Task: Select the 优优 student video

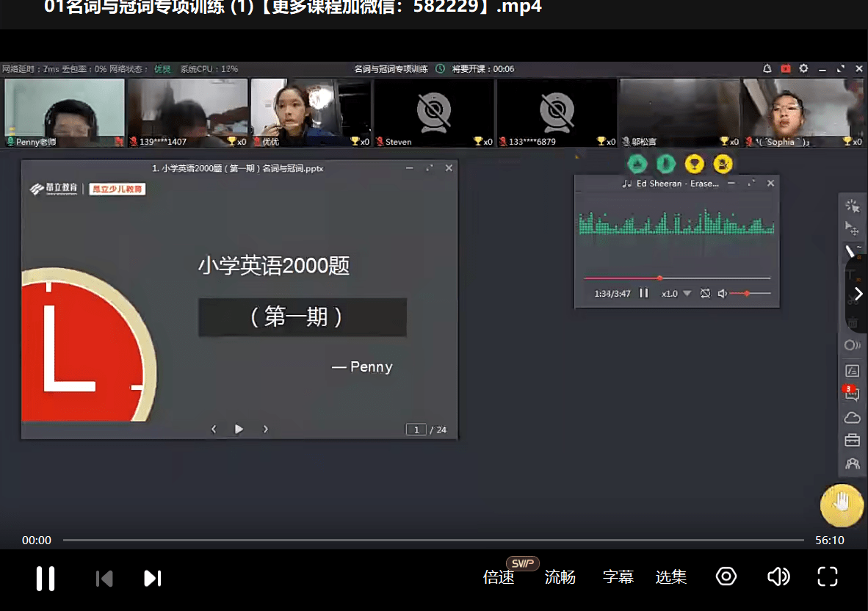Action: point(311,113)
